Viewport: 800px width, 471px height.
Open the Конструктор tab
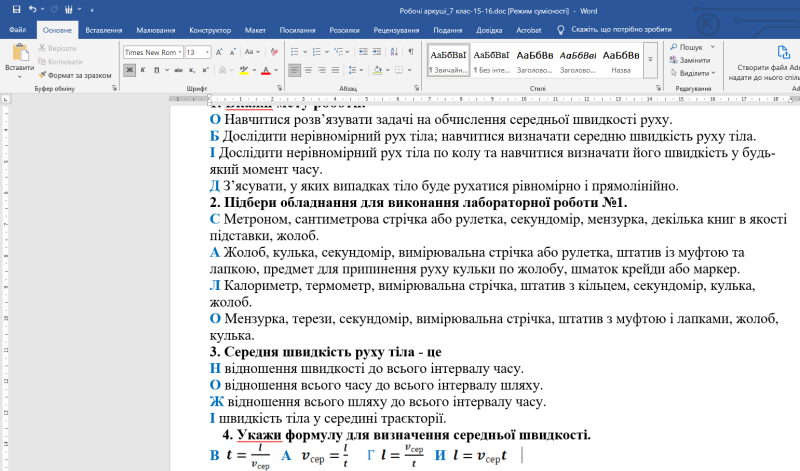210,30
